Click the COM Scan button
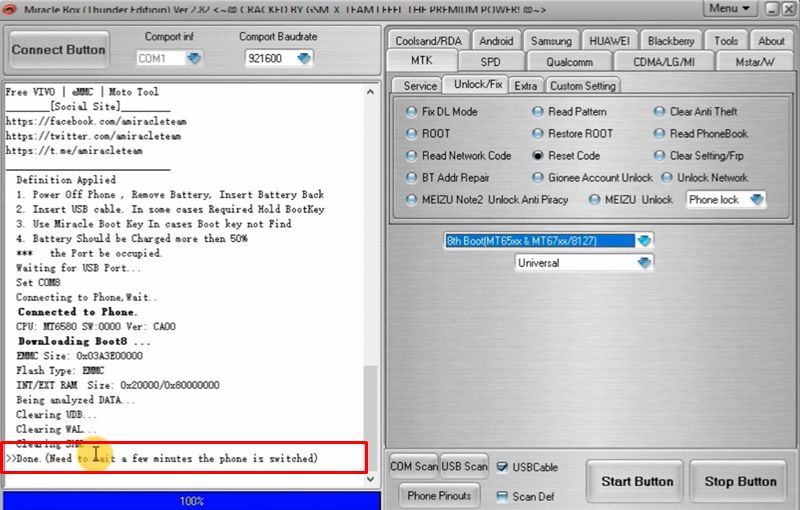The width and height of the screenshot is (800, 510). point(414,466)
